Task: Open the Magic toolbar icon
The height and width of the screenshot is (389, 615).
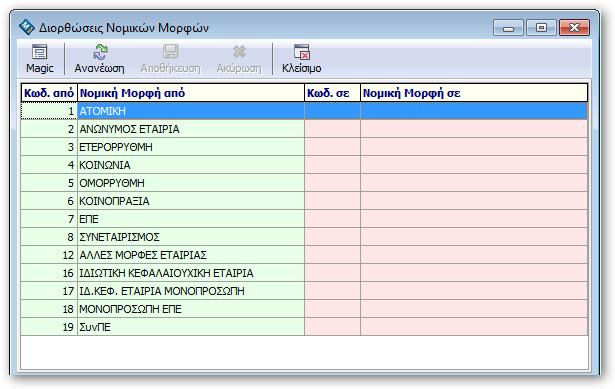Action: pos(40,52)
